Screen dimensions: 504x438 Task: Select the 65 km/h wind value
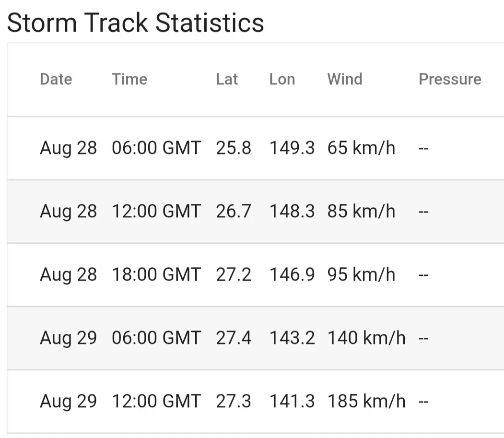361,148
